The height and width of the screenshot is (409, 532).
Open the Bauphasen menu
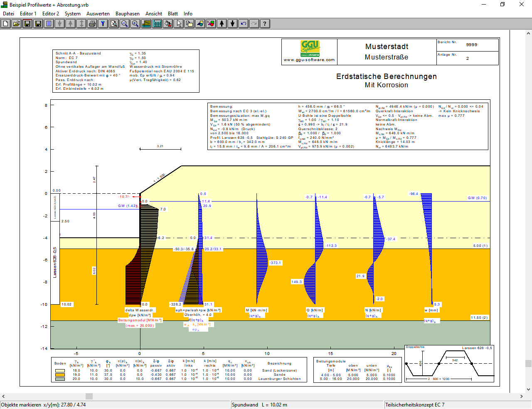[127, 14]
